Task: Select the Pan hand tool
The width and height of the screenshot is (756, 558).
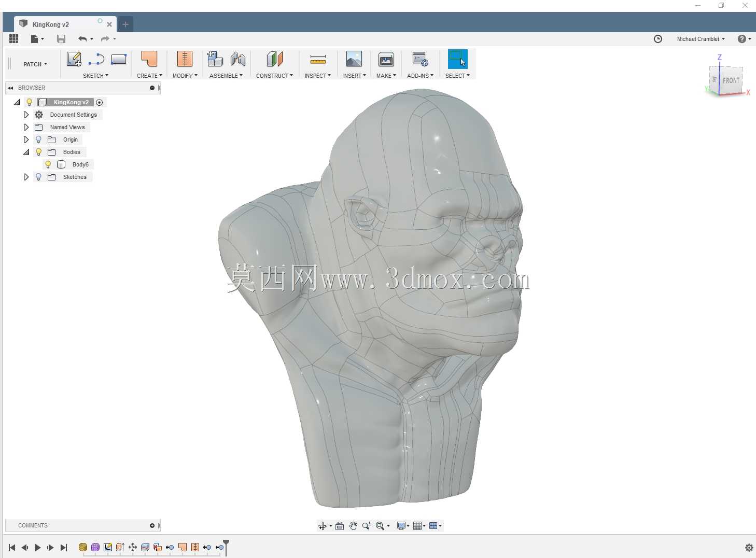Action: [353, 526]
